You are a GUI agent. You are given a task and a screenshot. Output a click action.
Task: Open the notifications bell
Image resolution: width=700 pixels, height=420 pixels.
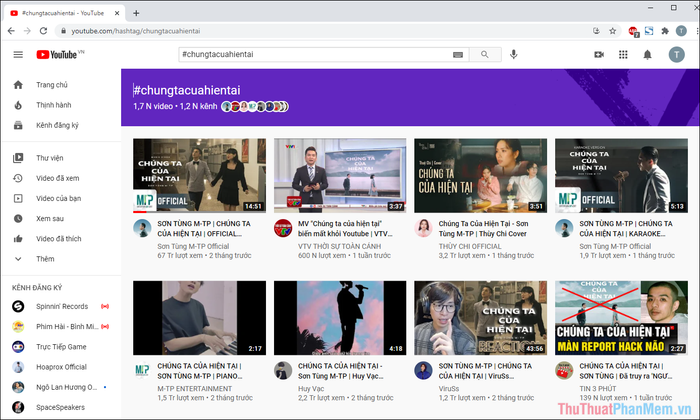(647, 54)
